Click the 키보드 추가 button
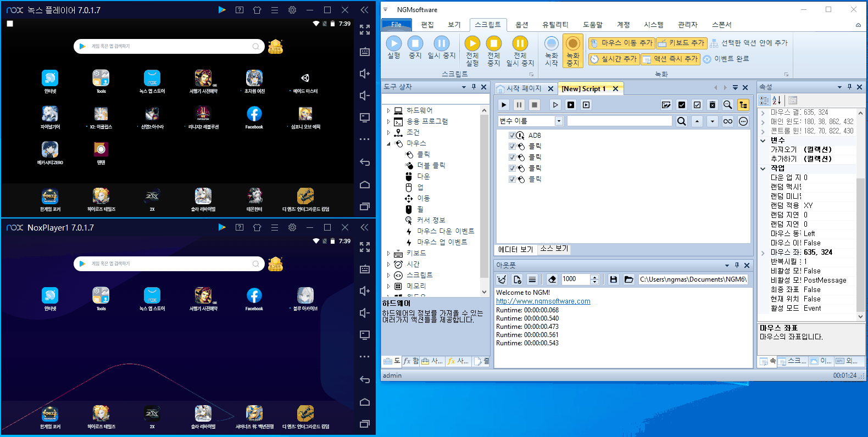The height and width of the screenshot is (437, 868). point(681,43)
